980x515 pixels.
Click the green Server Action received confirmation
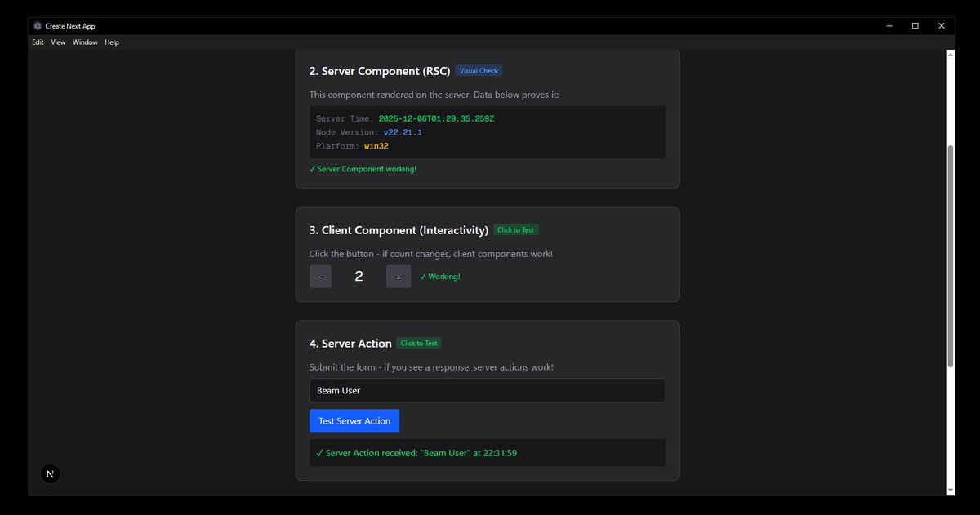(x=418, y=453)
